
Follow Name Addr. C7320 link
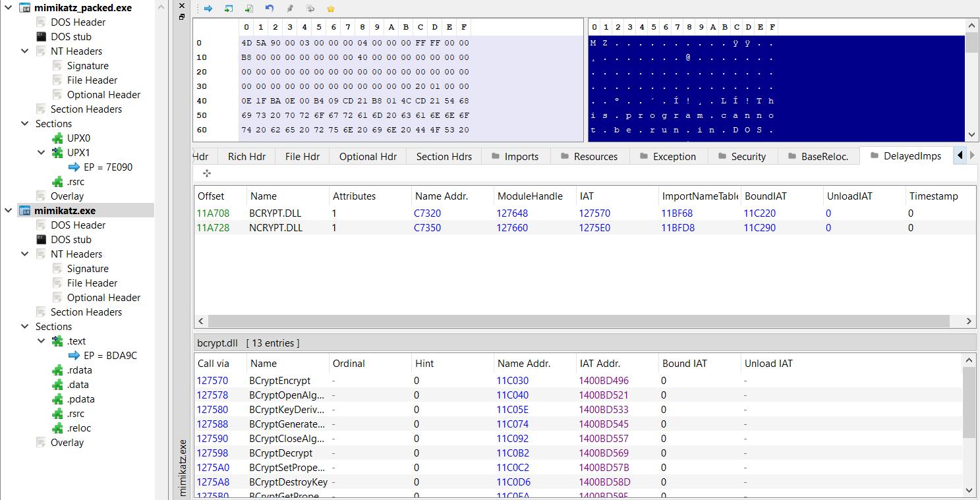(x=427, y=213)
